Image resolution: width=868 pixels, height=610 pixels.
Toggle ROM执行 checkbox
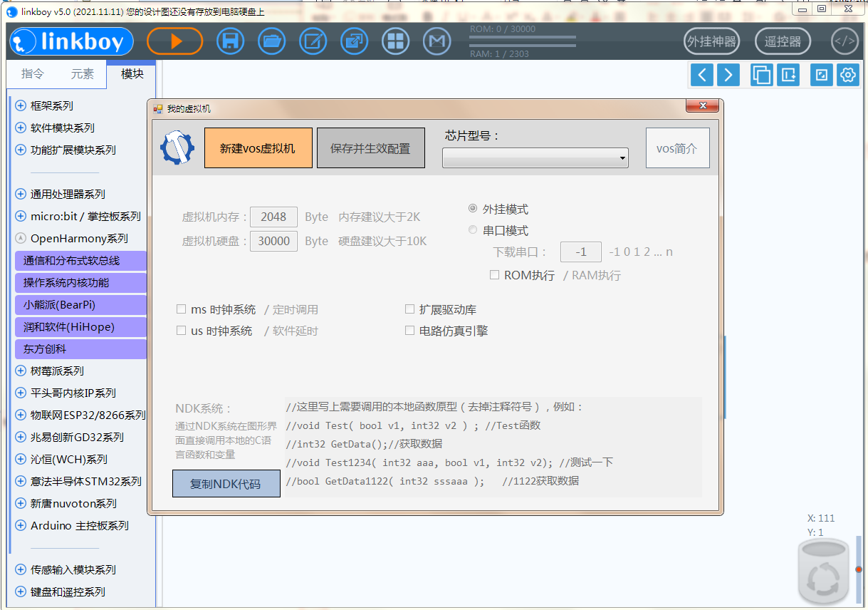[x=494, y=274]
